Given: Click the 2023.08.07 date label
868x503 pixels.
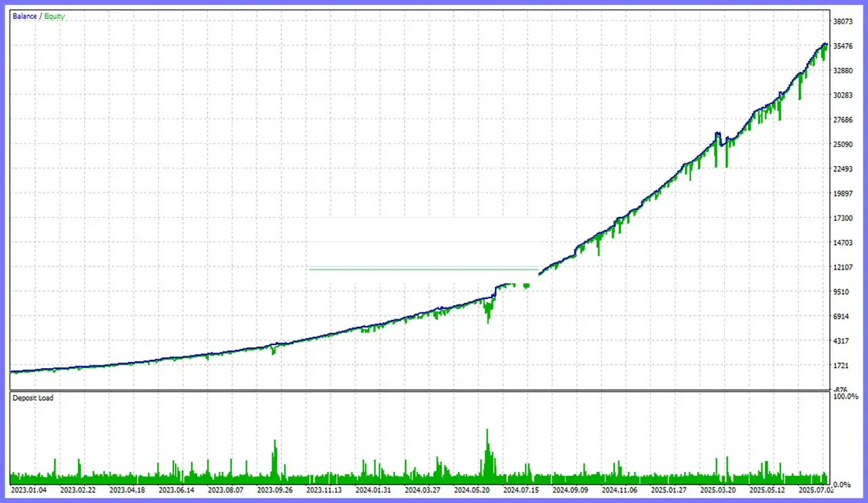Looking at the screenshot, I should [226, 489].
